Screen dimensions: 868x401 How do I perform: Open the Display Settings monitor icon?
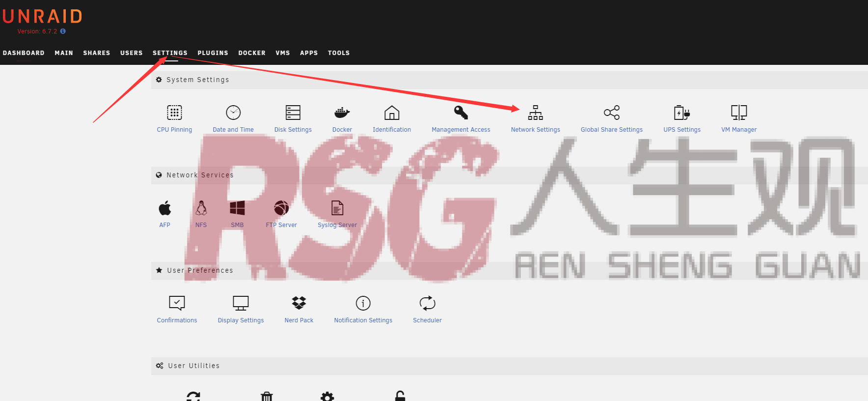coord(241,303)
